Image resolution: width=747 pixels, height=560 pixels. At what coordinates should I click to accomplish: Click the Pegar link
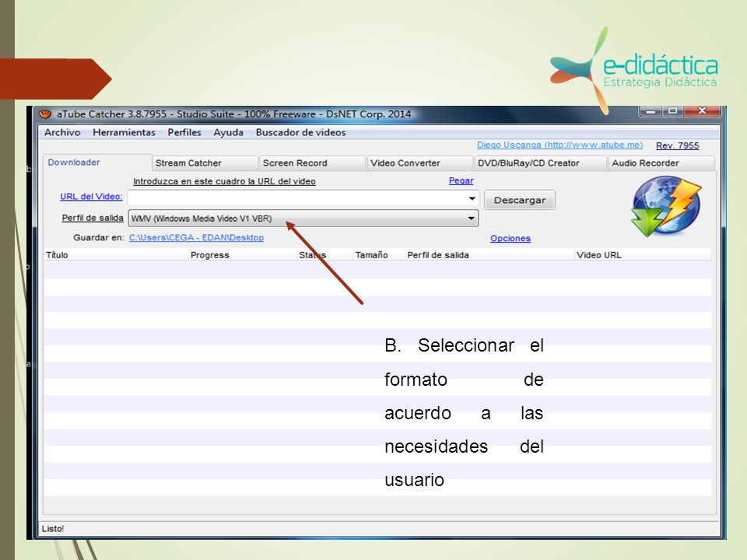pos(461,180)
